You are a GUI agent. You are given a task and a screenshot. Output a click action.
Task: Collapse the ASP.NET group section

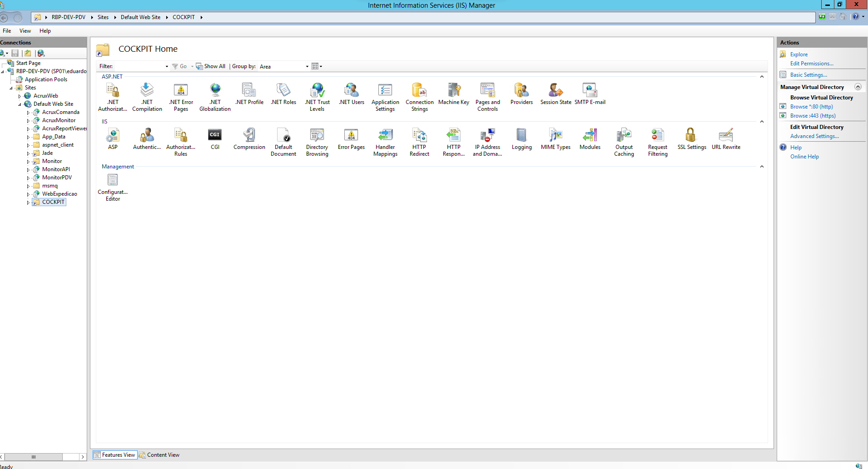tap(762, 77)
